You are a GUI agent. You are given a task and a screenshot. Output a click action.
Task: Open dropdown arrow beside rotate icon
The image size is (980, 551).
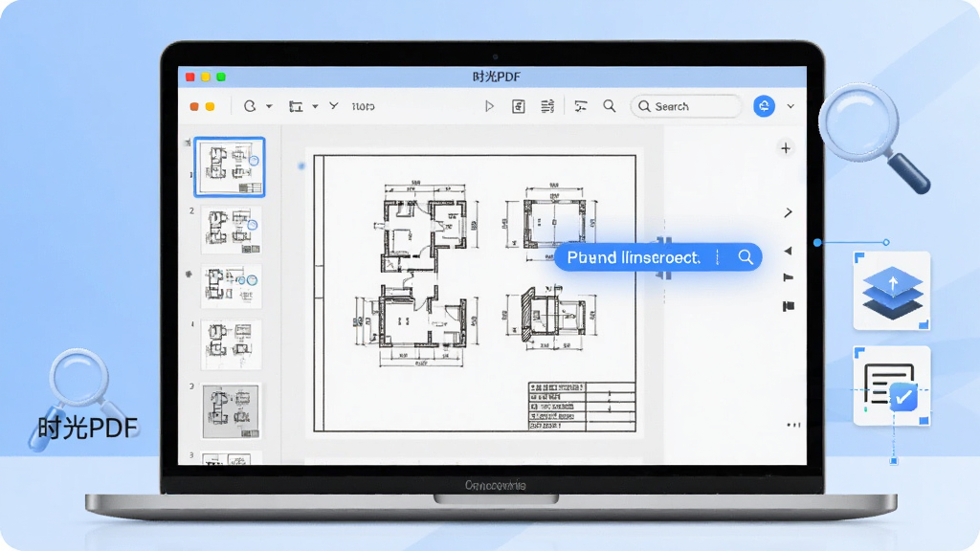269,107
